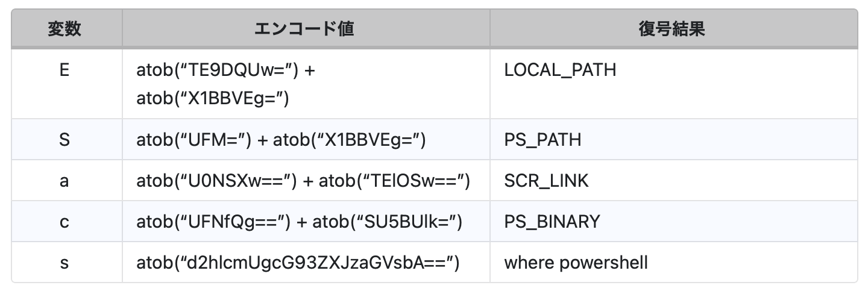Click the PS_BINARY decoded result
Image resolution: width=868 pixels, height=294 pixels.
coord(552,222)
